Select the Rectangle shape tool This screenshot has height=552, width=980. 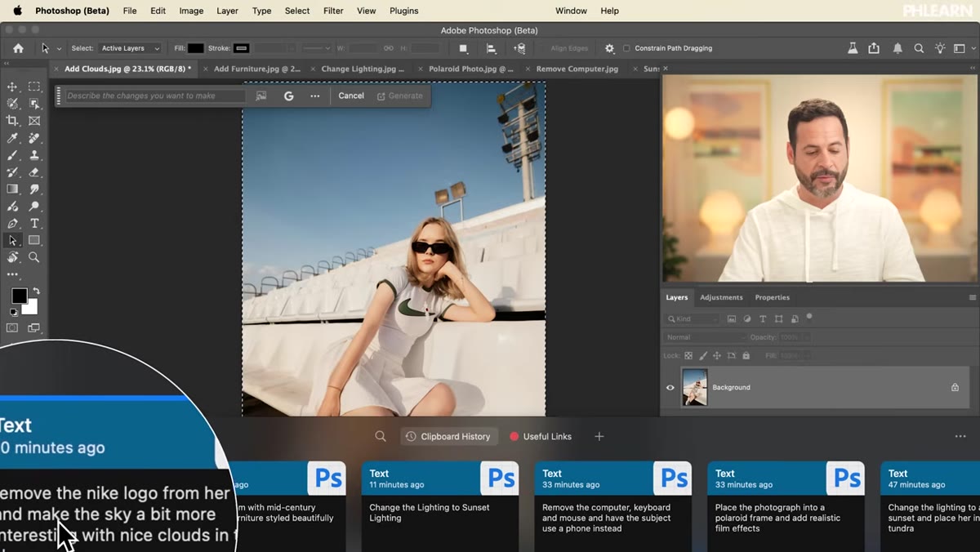click(x=34, y=240)
